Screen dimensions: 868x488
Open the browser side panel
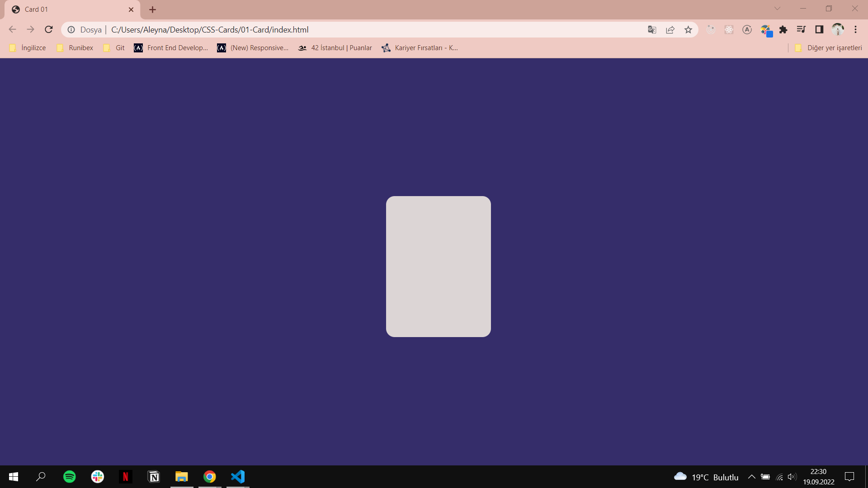820,29
